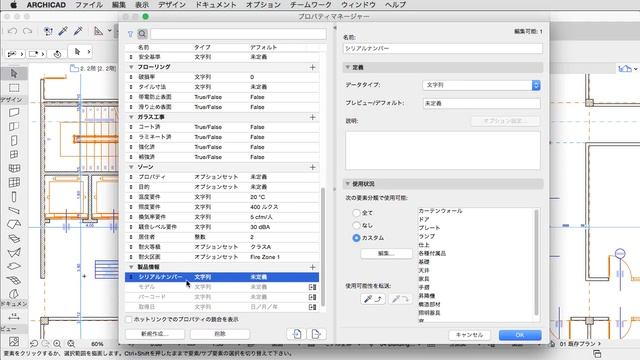Click the hotlink conflict icon in モデル row
Viewport: 640px width, 360px height.
(312, 287)
